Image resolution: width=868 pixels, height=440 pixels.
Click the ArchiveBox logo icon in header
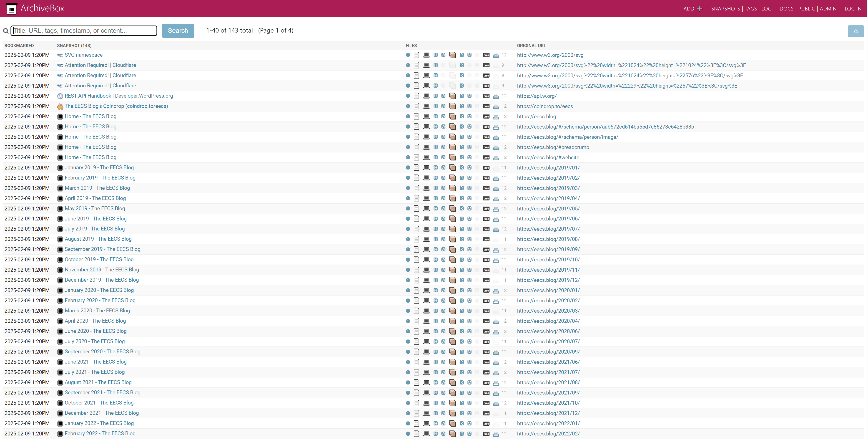pyautogui.click(x=11, y=9)
